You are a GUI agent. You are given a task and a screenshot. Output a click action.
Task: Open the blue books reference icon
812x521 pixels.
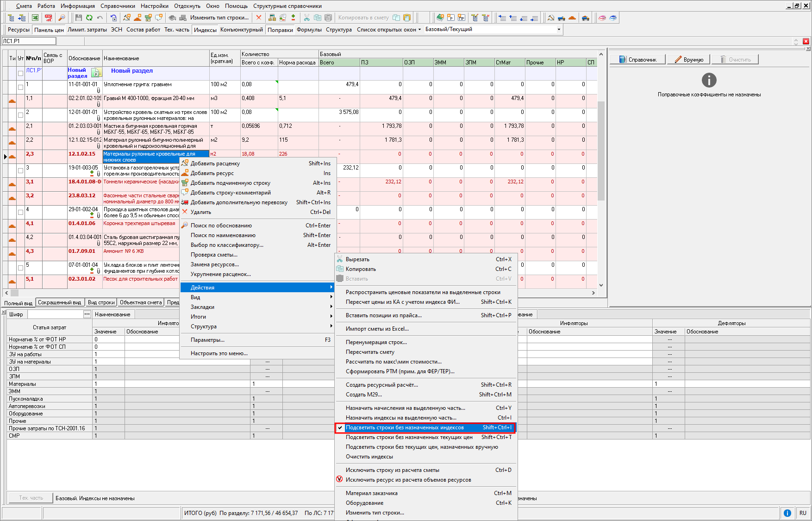click(x=613, y=18)
